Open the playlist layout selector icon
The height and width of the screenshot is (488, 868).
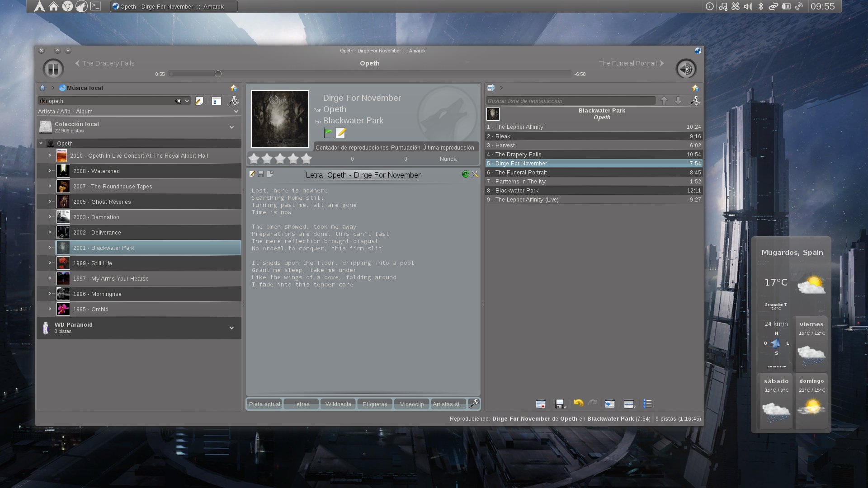629,404
